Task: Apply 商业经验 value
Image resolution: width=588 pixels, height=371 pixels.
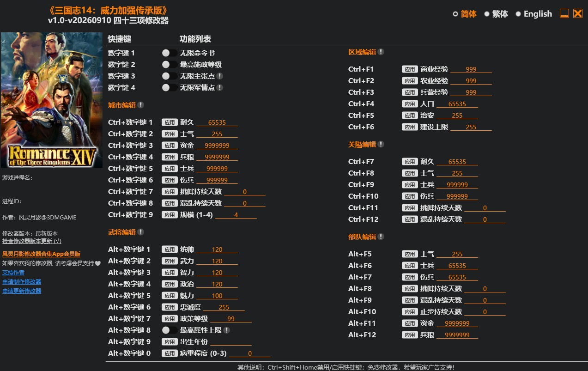Action: click(x=410, y=69)
